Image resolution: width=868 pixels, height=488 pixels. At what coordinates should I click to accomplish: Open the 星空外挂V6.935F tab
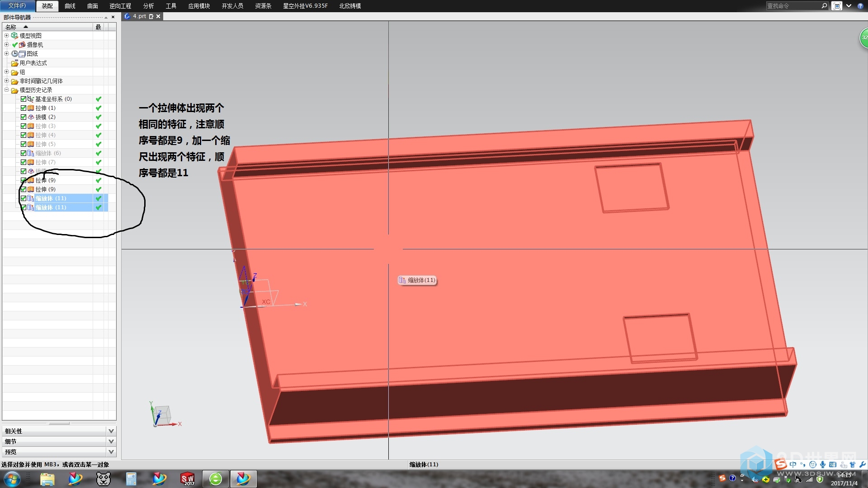click(305, 6)
